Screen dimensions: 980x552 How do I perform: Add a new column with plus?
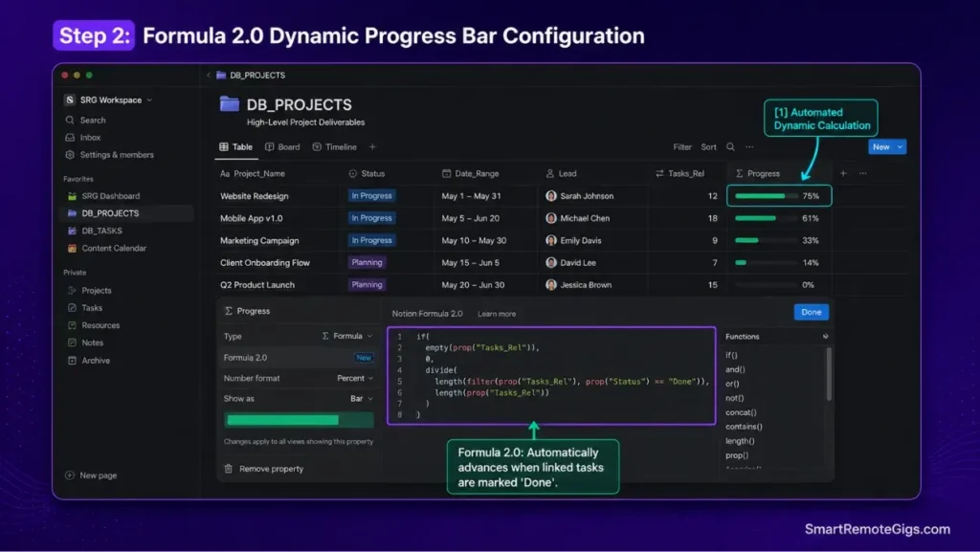843,173
